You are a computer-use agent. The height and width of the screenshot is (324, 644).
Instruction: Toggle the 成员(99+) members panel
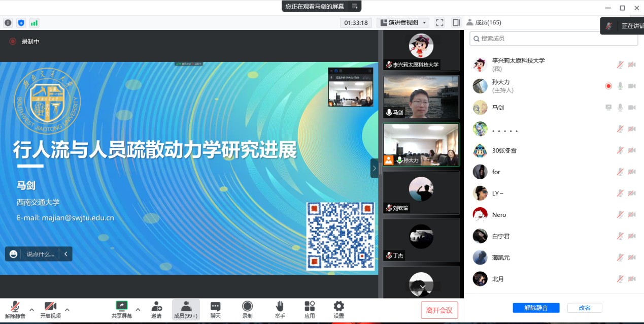(186, 309)
